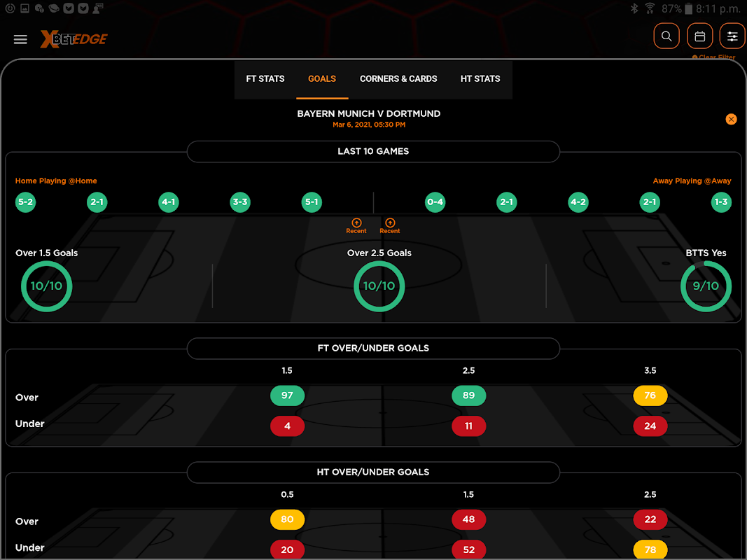Open the calendar date picker
The width and height of the screenshot is (747, 560).
coord(700,36)
